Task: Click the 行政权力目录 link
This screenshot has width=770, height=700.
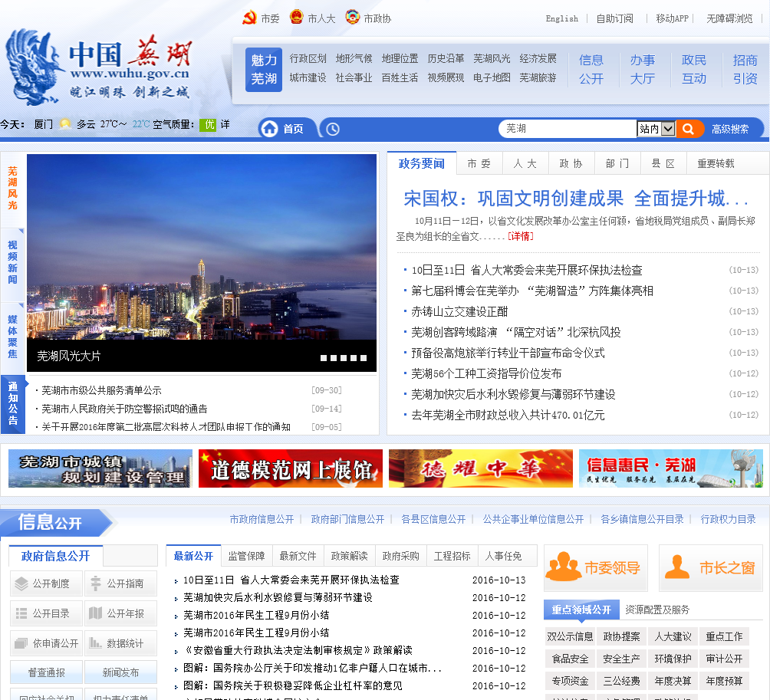Action: coord(728,519)
